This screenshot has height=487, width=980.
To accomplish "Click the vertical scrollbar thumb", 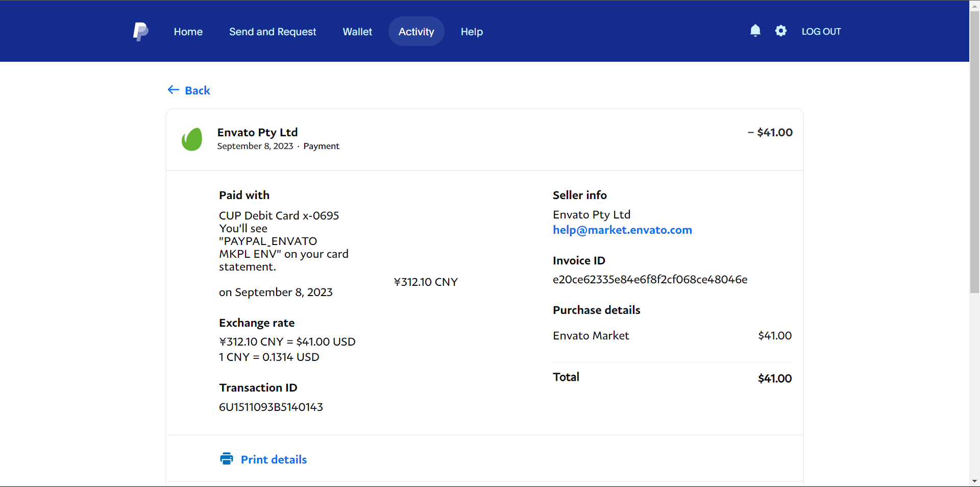I will coord(974,153).
